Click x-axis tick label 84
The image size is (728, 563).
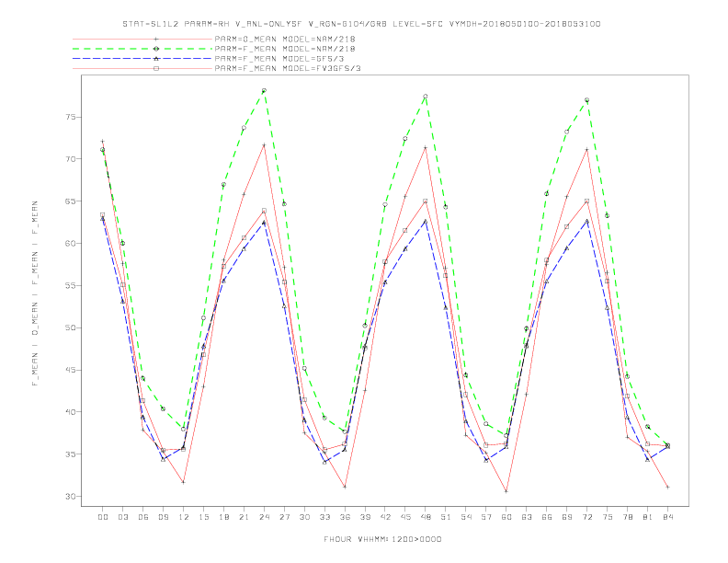[x=667, y=517]
